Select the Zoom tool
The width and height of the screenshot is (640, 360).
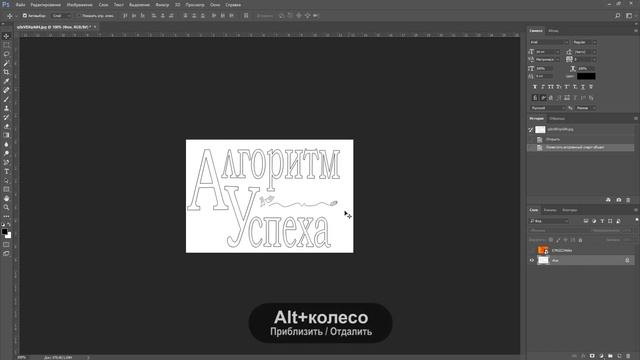click(x=6, y=207)
